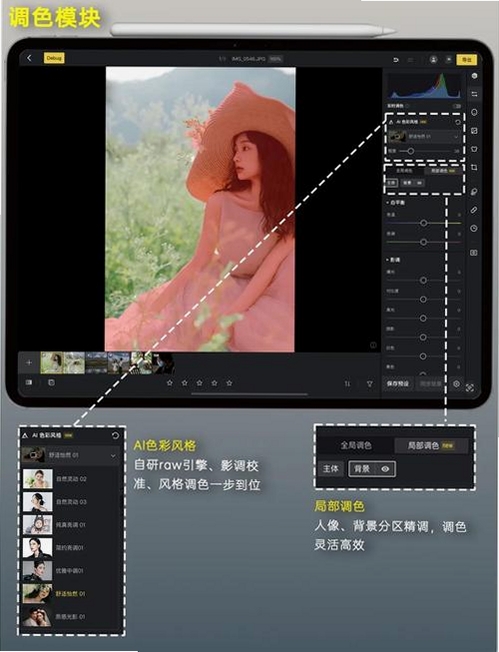Click the 曝光 slider handle
Viewport: 499px width, 652px height.
423,280
